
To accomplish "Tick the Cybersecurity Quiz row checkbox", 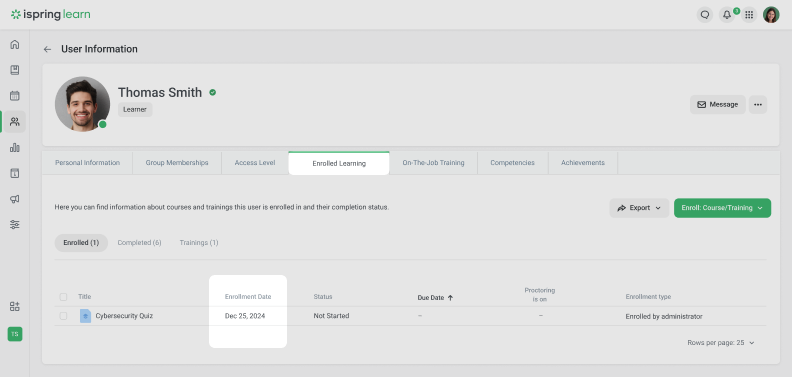I will 63,316.
